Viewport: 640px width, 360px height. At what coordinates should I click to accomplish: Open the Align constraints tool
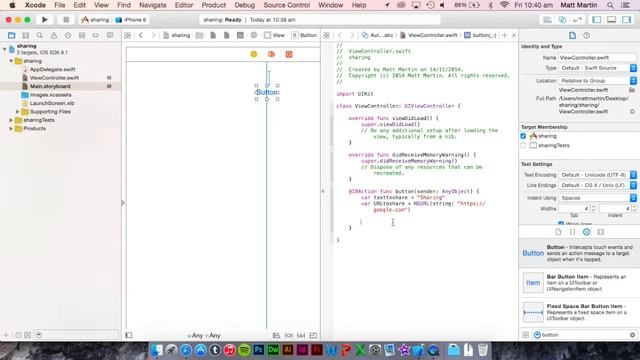[276, 336]
